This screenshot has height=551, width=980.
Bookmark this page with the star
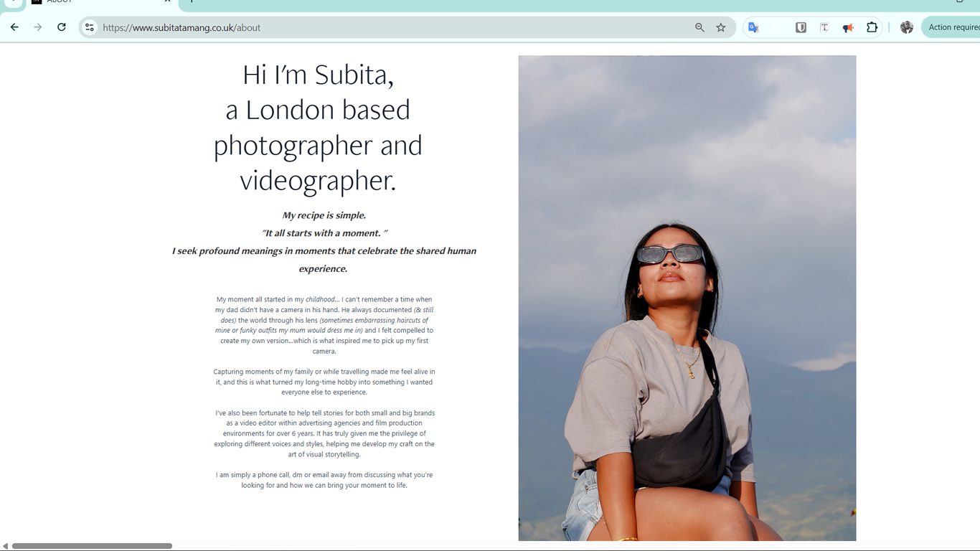[721, 27]
